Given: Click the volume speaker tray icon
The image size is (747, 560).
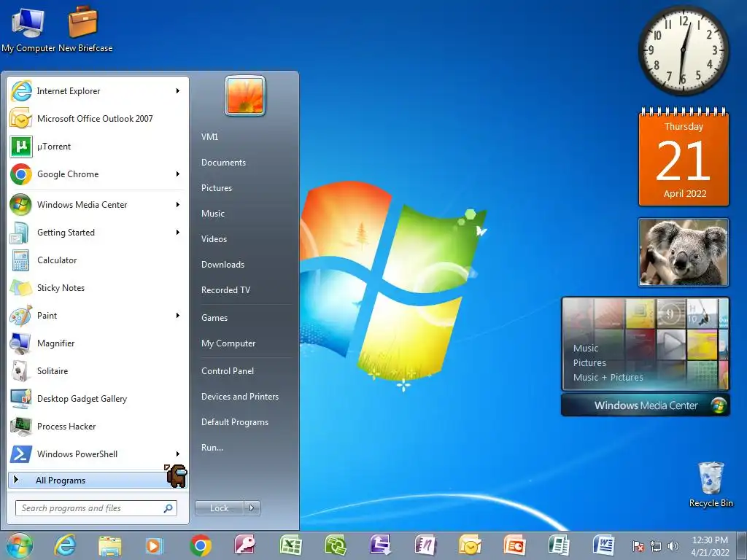Looking at the screenshot, I should [673, 546].
